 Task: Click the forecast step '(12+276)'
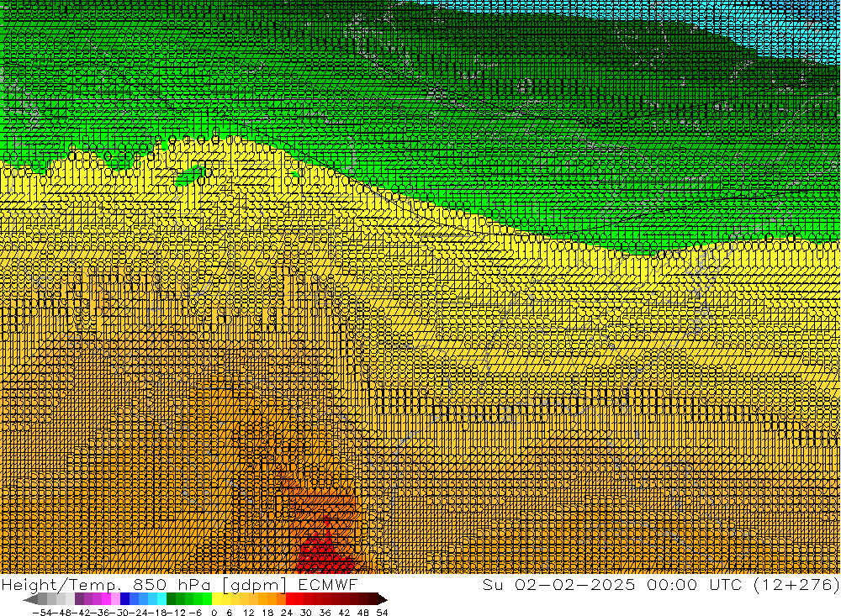click(796, 584)
